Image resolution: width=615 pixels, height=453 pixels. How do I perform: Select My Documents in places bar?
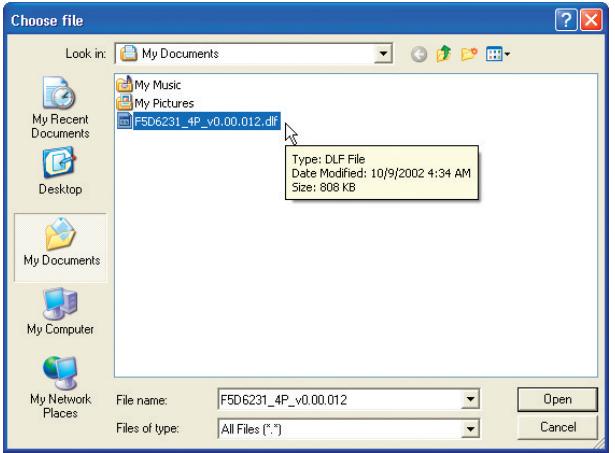pyautogui.click(x=60, y=247)
